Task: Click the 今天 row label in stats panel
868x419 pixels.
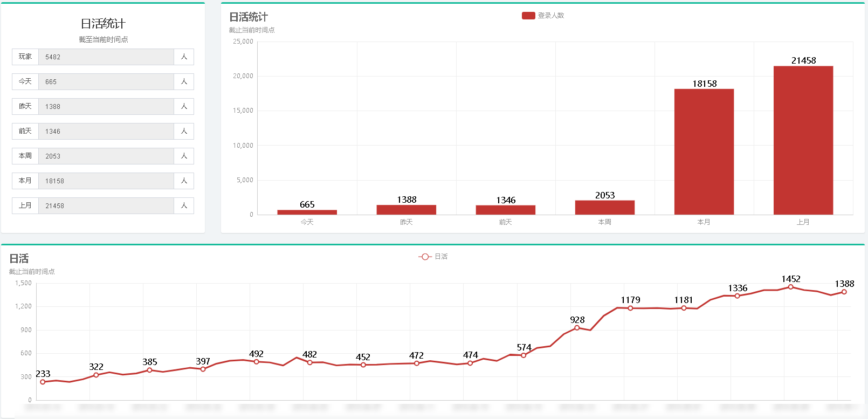Action: click(25, 81)
